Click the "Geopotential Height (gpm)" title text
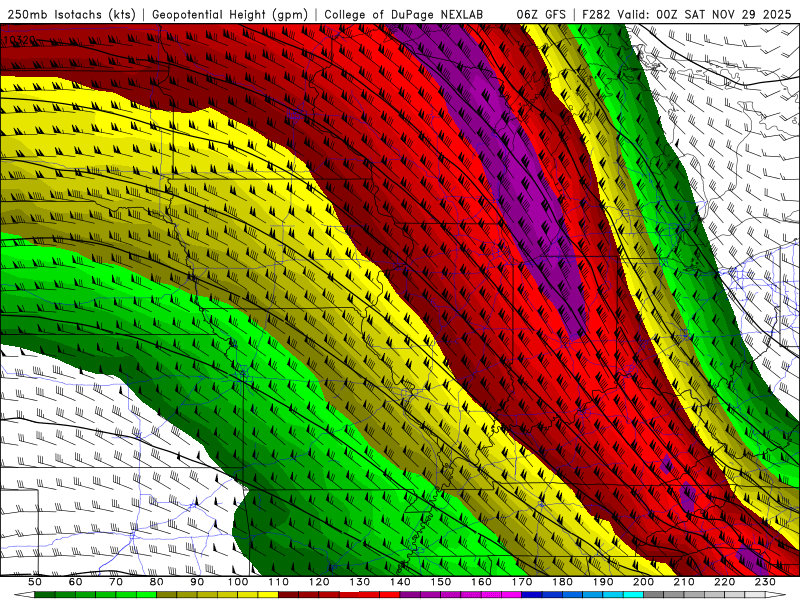 [x=230, y=14]
